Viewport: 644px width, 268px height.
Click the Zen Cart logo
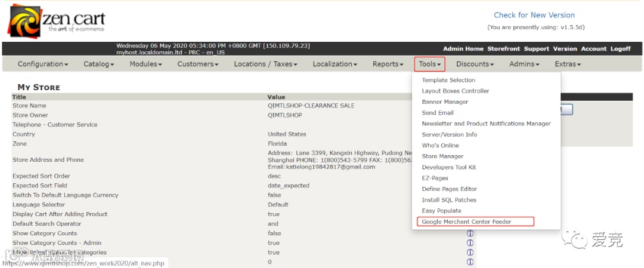point(56,20)
